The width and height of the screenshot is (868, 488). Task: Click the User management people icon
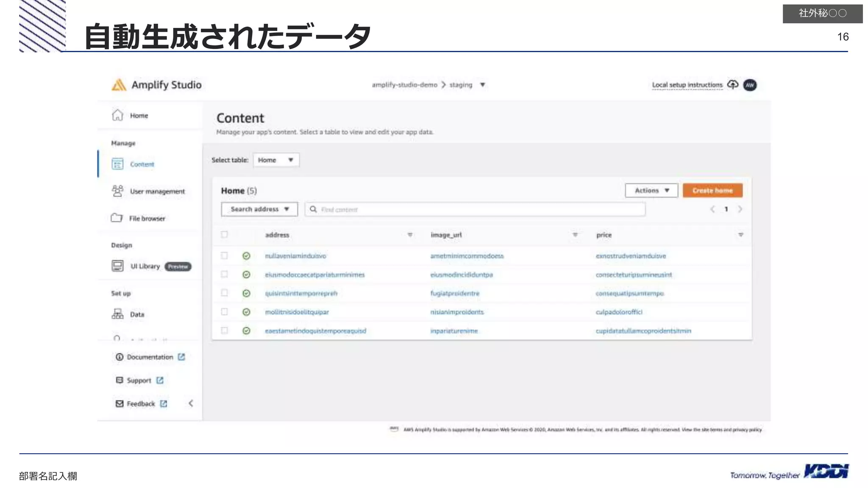(x=117, y=191)
